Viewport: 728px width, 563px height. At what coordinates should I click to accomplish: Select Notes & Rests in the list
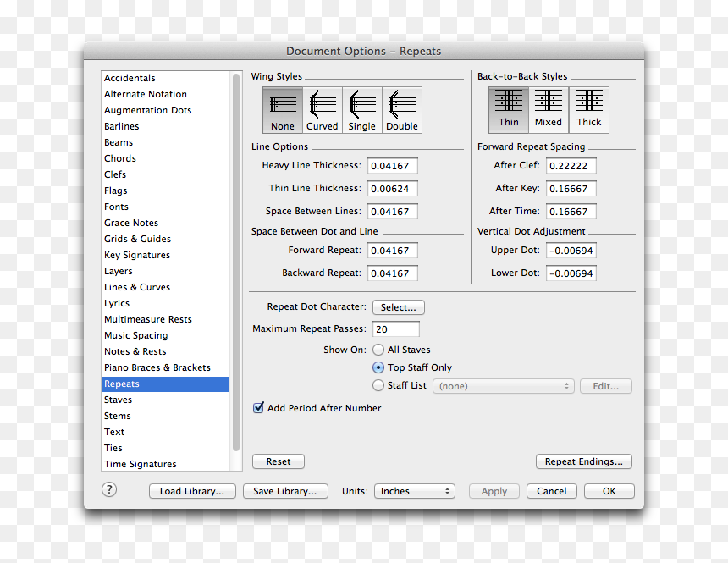click(x=165, y=351)
